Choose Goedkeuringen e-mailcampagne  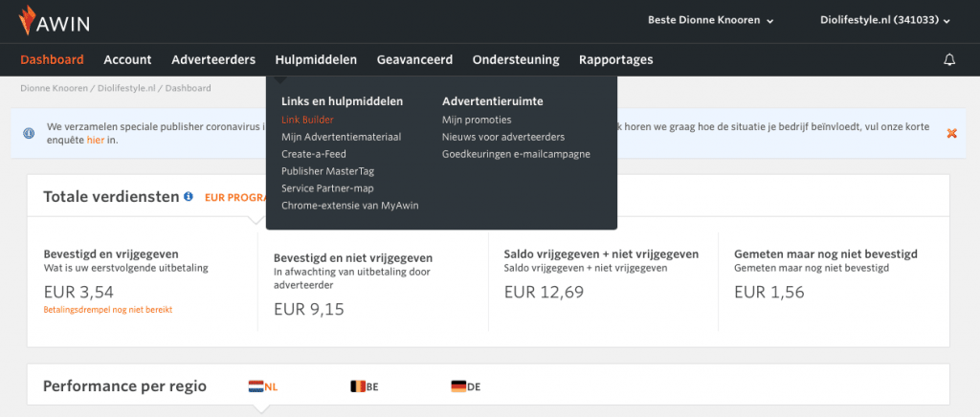click(516, 154)
